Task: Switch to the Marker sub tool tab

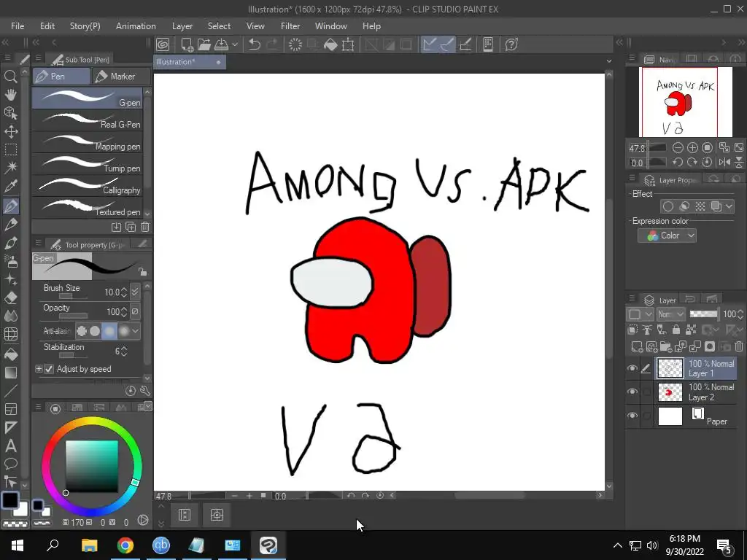Action: tap(121, 76)
